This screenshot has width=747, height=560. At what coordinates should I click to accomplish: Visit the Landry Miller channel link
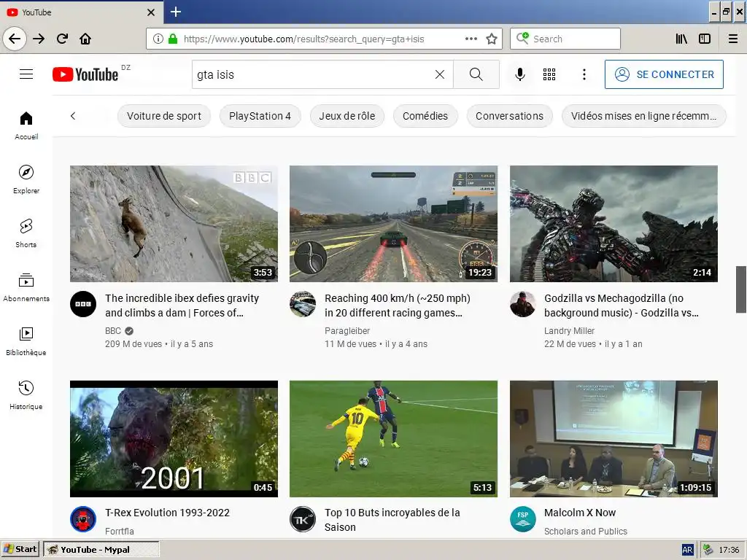coord(569,331)
